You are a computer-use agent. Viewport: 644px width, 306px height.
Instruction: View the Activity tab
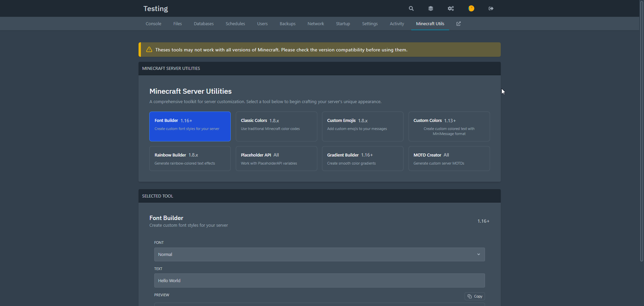tap(397, 24)
